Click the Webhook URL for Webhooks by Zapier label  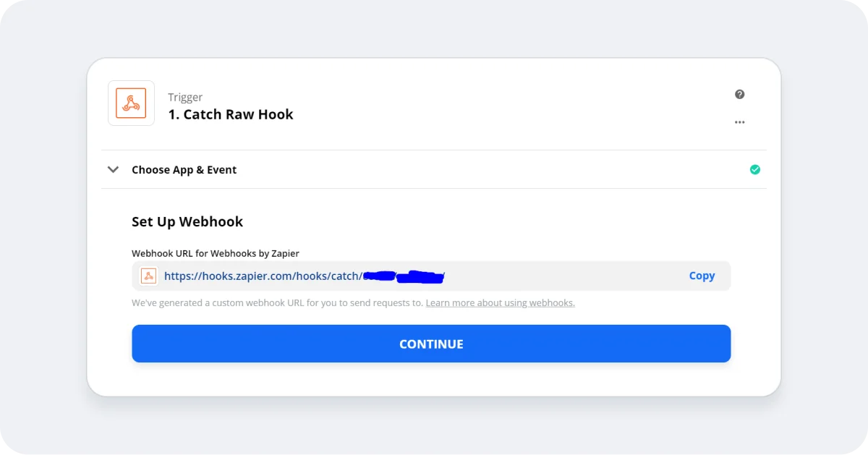pyautogui.click(x=215, y=253)
